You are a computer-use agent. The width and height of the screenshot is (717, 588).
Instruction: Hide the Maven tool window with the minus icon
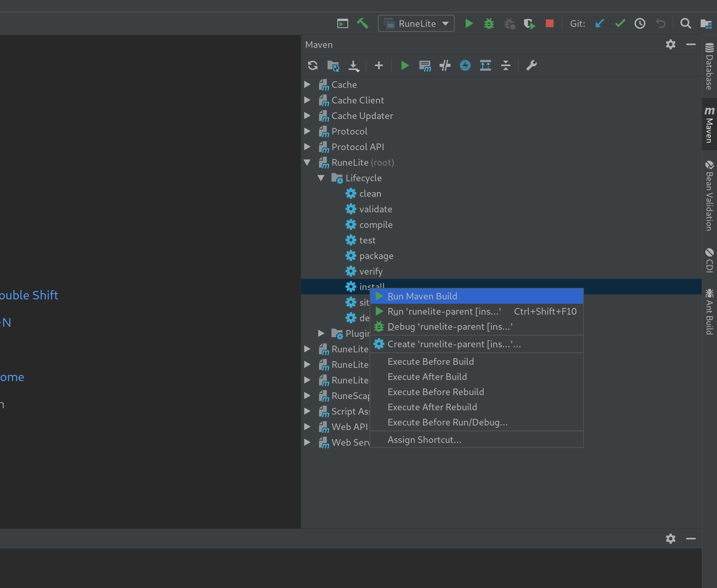[691, 44]
